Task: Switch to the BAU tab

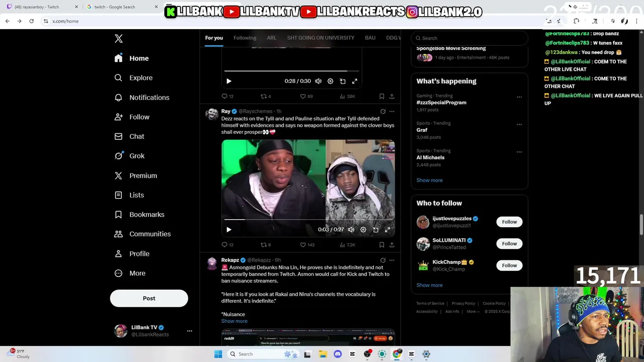Action: [370, 38]
